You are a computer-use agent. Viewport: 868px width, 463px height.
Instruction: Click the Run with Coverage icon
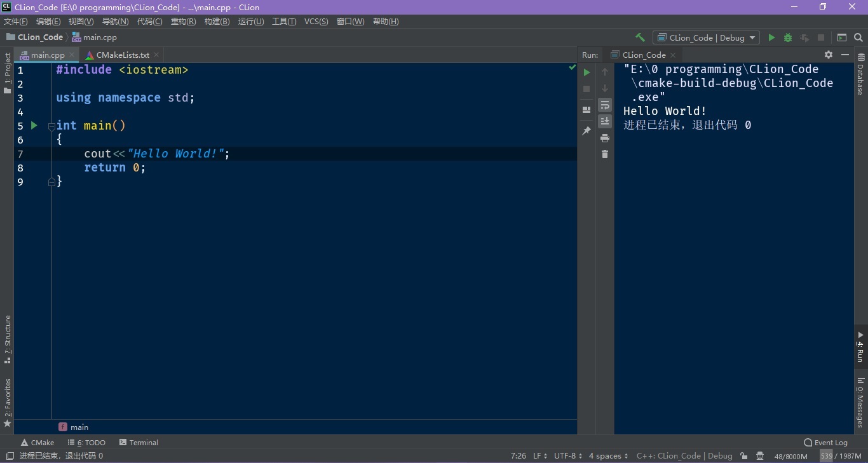pos(804,37)
